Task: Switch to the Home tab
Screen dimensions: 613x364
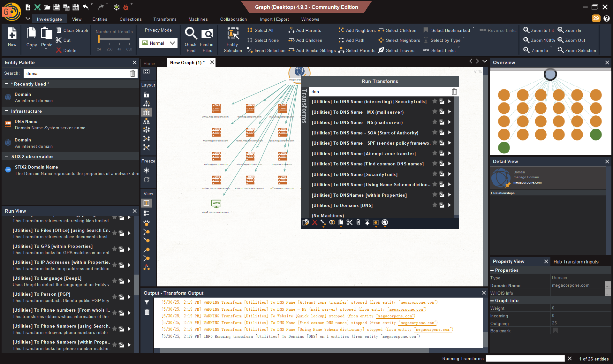Action: (149, 63)
